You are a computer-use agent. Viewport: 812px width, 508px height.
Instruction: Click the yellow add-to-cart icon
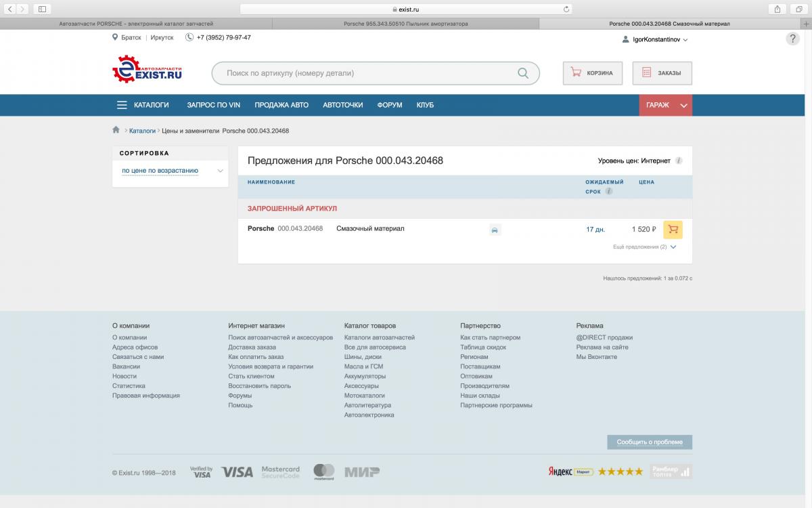click(x=673, y=230)
